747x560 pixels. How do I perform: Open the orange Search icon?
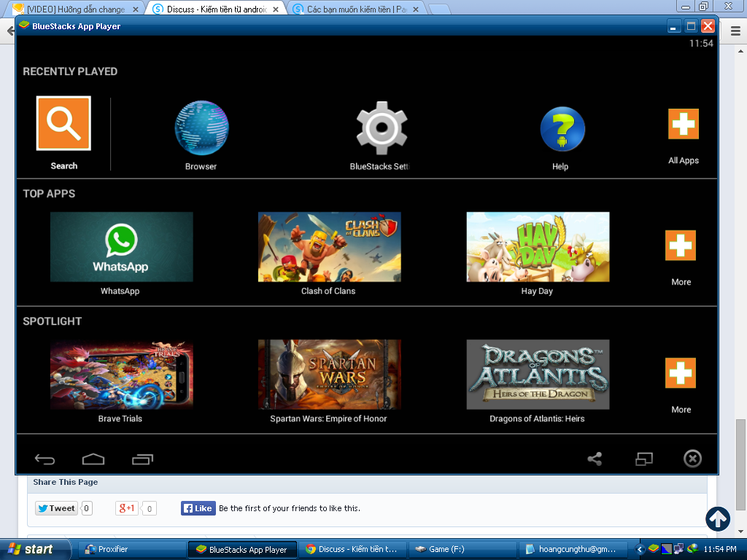(63, 123)
